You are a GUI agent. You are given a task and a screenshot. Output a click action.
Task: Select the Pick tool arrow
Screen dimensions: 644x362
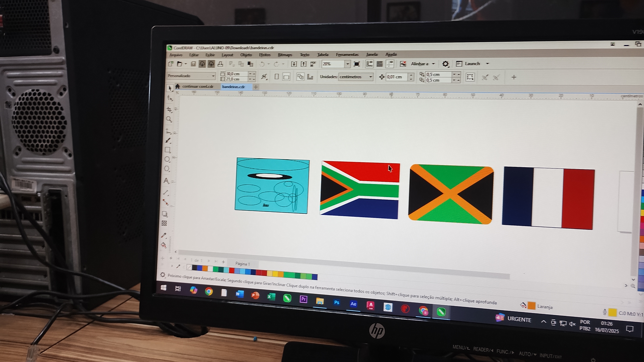click(170, 88)
